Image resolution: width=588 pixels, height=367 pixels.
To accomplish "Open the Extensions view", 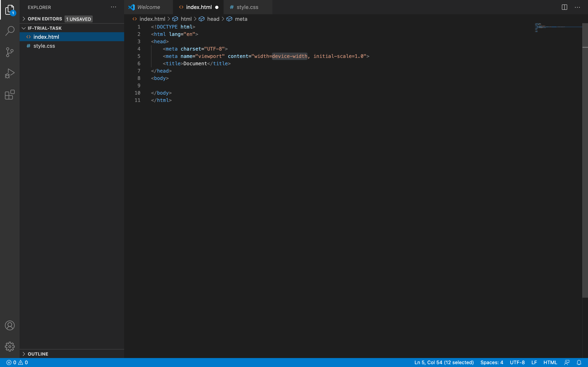I will (10, 95).
